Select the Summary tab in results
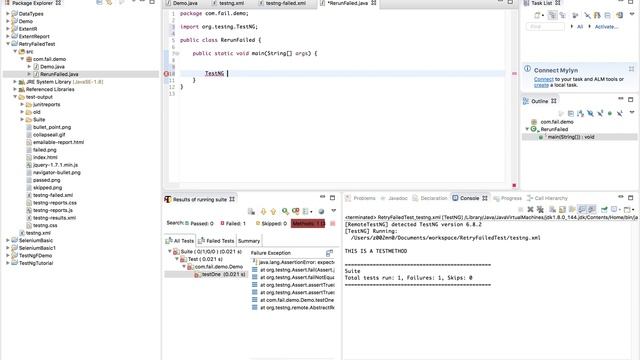 pyautogui.click(x=249, y=241)
